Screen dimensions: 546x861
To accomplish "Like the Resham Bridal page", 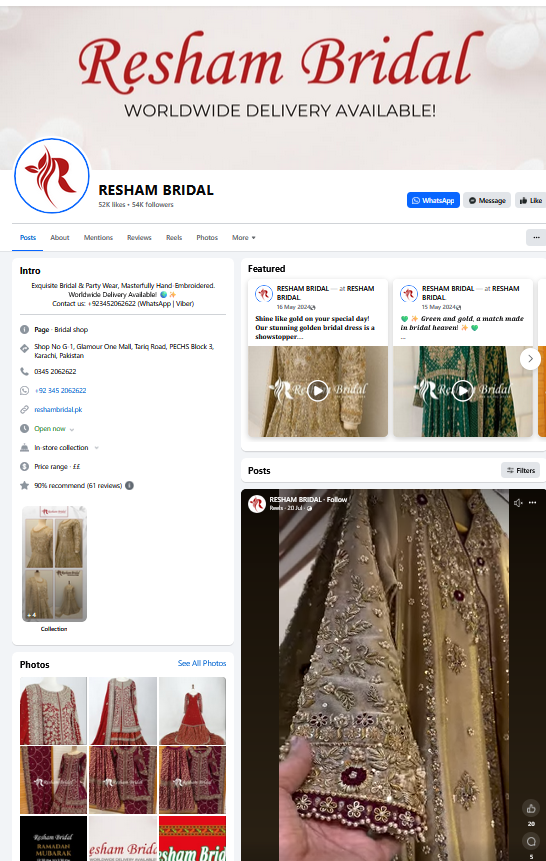I will coord(531,200).
